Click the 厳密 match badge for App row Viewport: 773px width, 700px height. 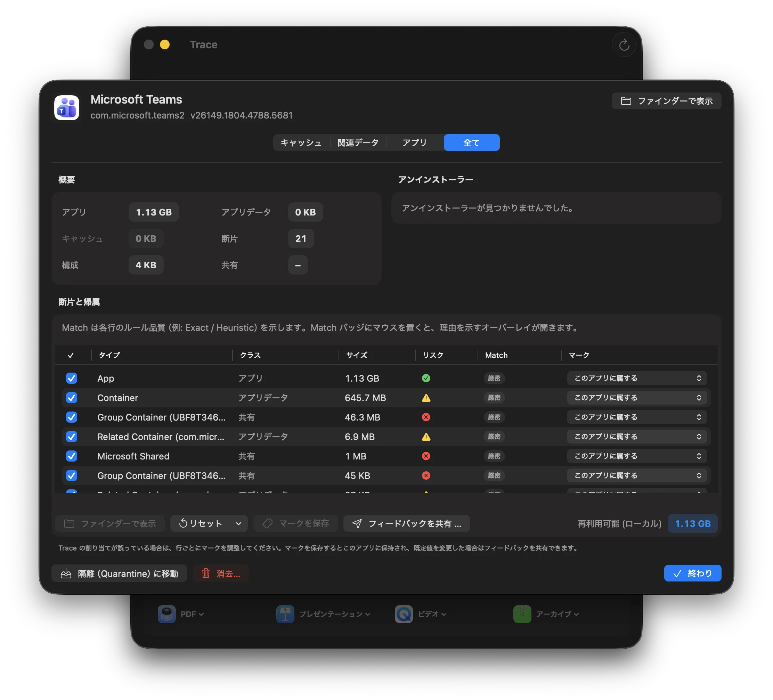click(494, 379)
